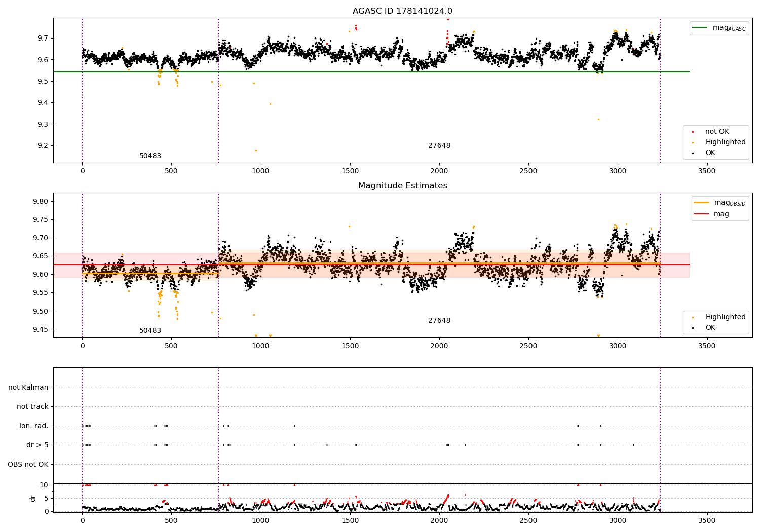The height and width of the screenshot is (532, 760).
Task: Click the 'not Kalman' axis label
Action: [x=28, y=388]
